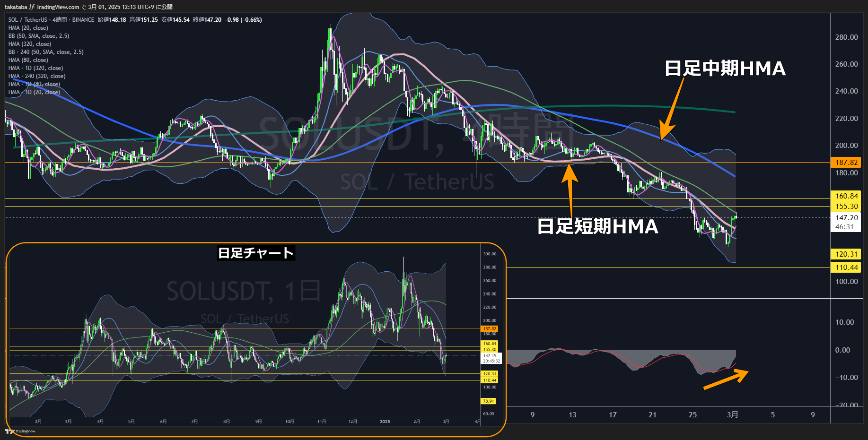Click the 13 date label on time axis
This screenshot has width=868, height=440.
(x=572, y=415)
